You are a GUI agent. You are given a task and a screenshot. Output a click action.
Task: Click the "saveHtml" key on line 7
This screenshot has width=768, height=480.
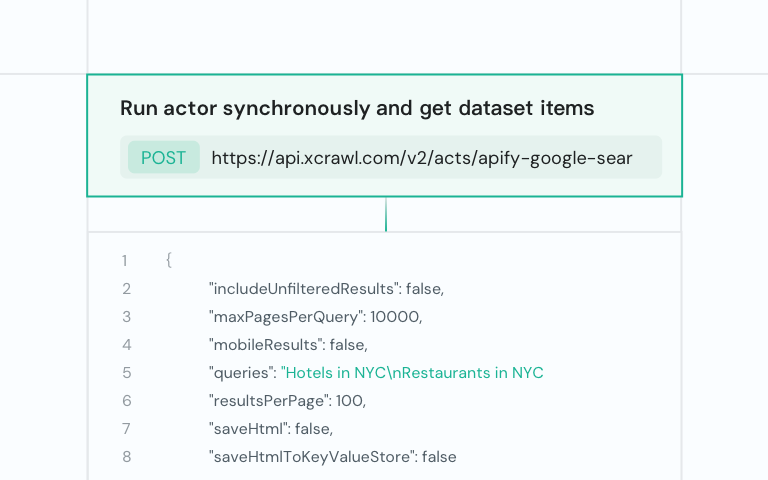pos(248,429)
